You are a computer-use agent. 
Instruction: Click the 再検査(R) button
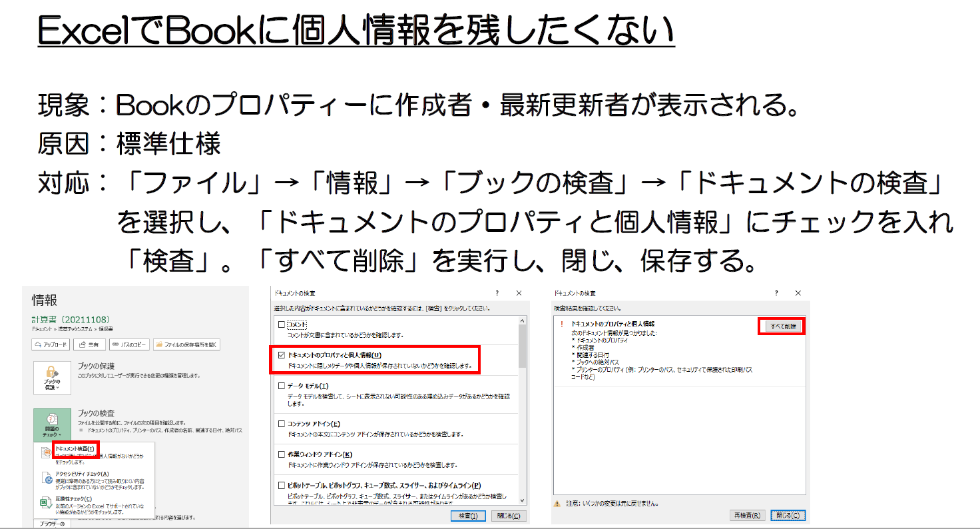(x=748, y=516)
